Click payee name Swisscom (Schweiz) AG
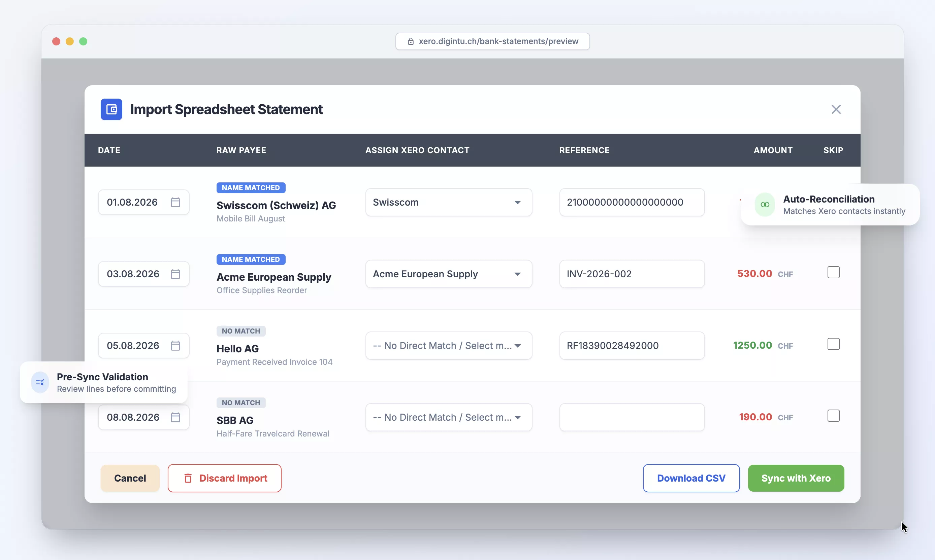This screenshot has width=935, height=560. (x=276, y=205)
